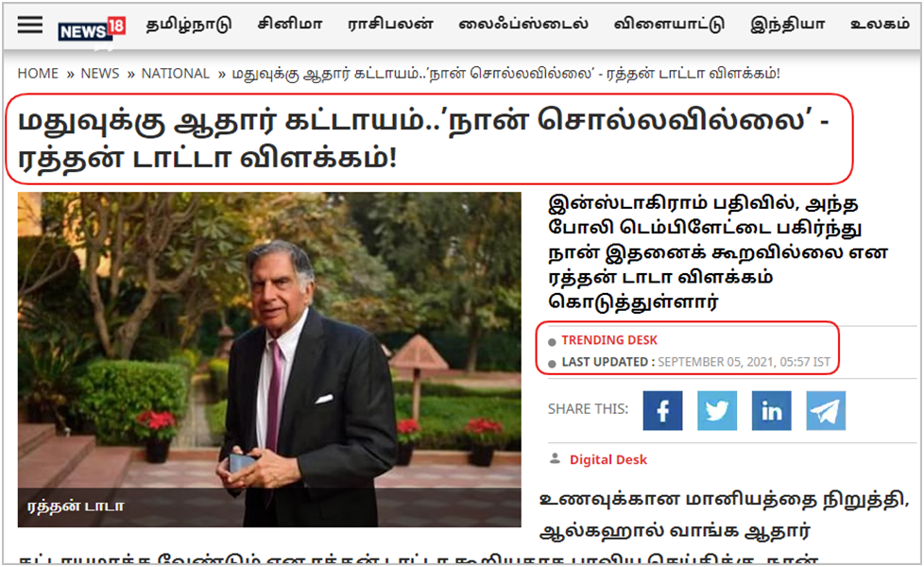Go to the உலகம் section
This screenshot has width=924, height=567.
pyautogui.click(x=880, y=25)
